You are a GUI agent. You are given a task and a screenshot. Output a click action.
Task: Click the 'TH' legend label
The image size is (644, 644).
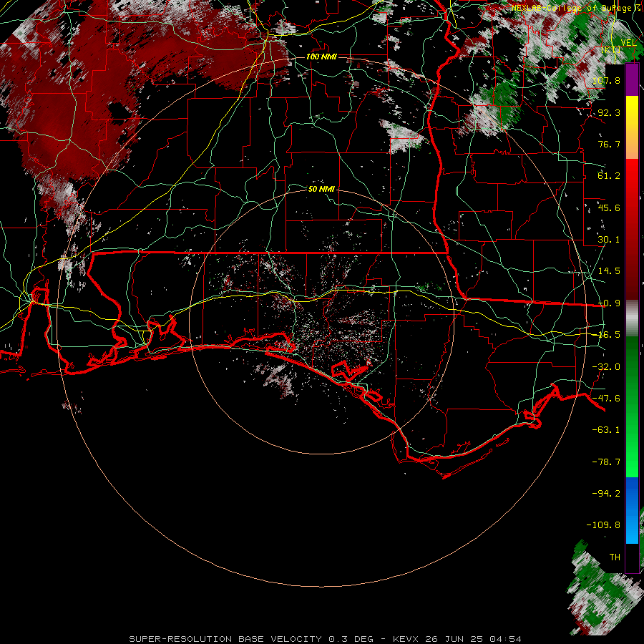click(x=615, y=557)
